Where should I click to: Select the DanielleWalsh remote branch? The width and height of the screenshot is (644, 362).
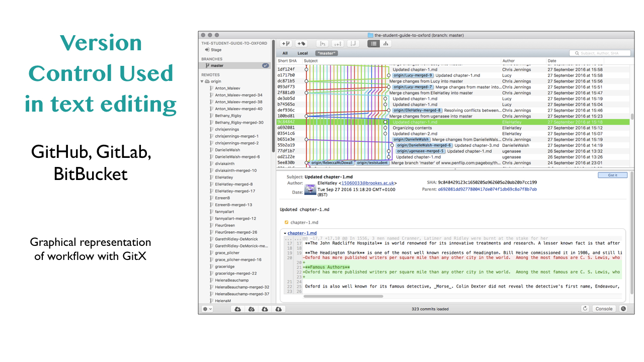click(x=227, y=150)
